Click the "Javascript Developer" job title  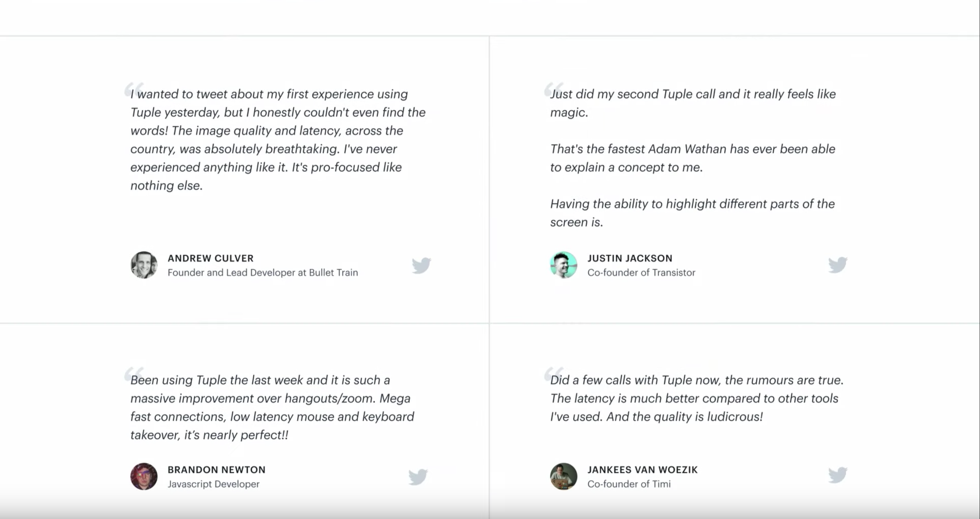coord(213,484)
